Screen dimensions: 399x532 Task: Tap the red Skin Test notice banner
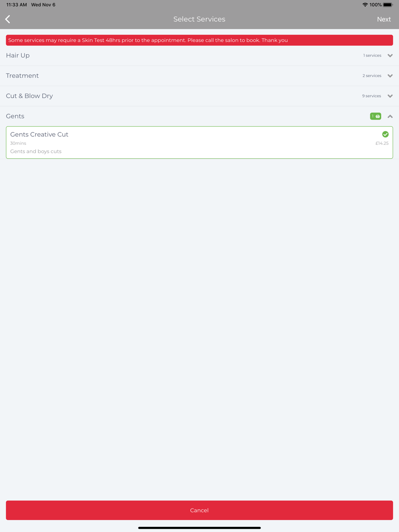pyautogui.click(x=199, y=40)
